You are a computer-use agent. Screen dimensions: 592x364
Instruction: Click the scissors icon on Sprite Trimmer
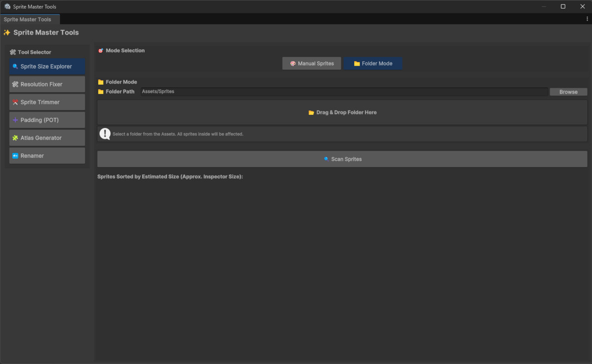tap(15, 102)
